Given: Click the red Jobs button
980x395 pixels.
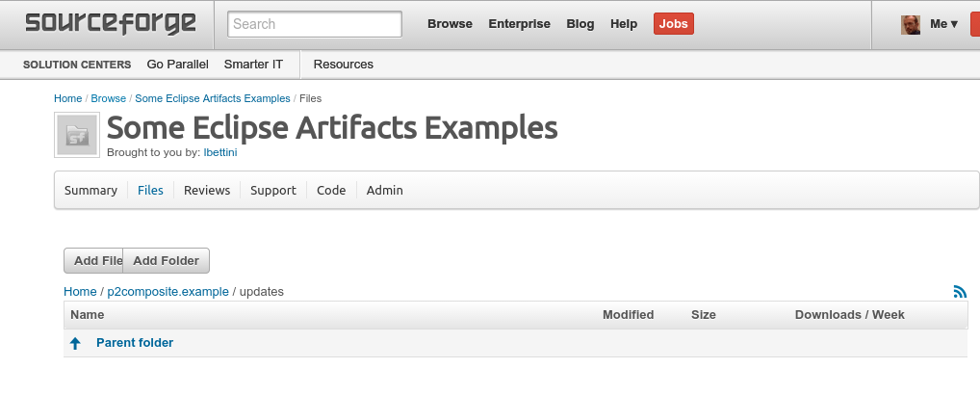Looking at the screenshot, I should (x=674, y=24).
